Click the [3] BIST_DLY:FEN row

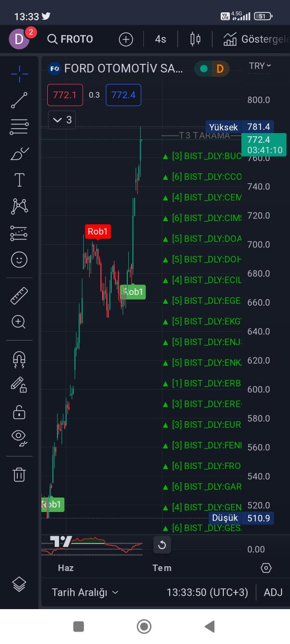pyautogui.click(x=202, y=445)
